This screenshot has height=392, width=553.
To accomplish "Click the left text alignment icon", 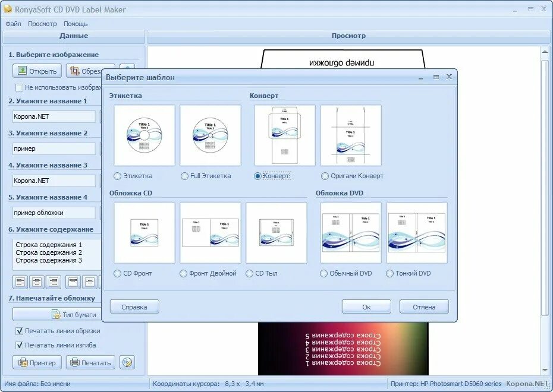I will 20,282.
